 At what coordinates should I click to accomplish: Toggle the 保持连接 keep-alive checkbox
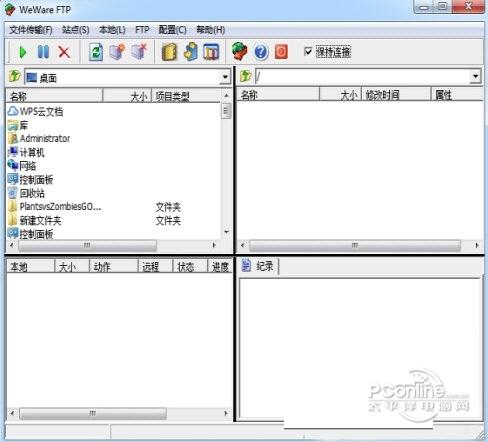point(308,52)
